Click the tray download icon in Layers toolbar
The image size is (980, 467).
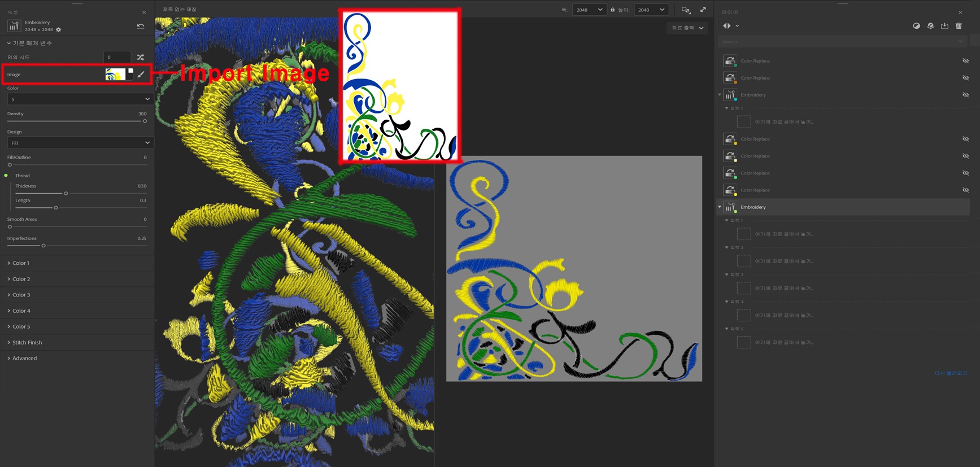(x=944, y=26)
